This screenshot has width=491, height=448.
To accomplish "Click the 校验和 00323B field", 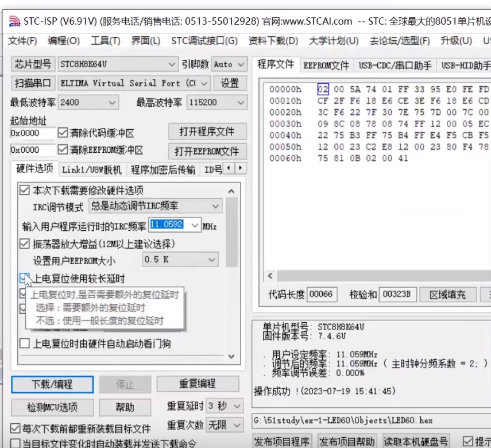I will 397,294.
